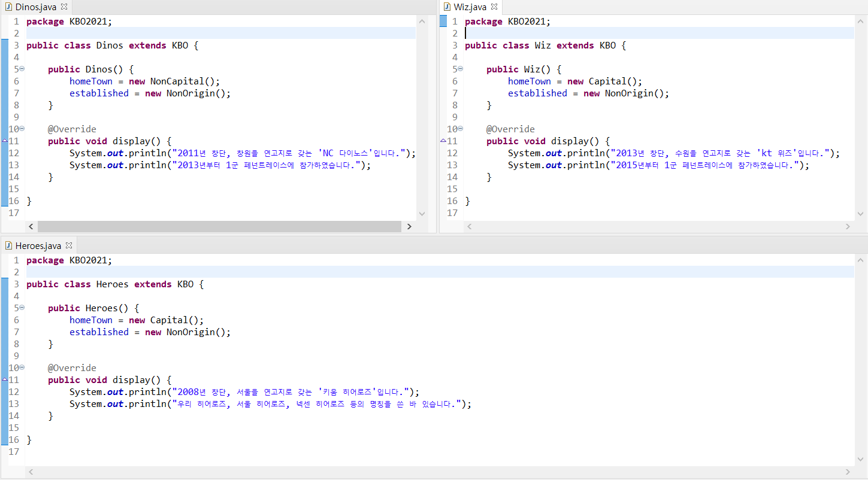The height and width of the screenshot is (480, 868).
Task: Click the horizontal scrollbar thumb in Dinos.java editor
Action: (219, 226)
